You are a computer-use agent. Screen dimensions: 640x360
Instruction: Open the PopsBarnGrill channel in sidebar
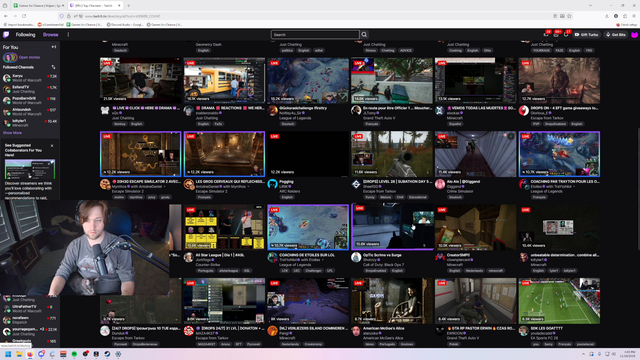30,100
